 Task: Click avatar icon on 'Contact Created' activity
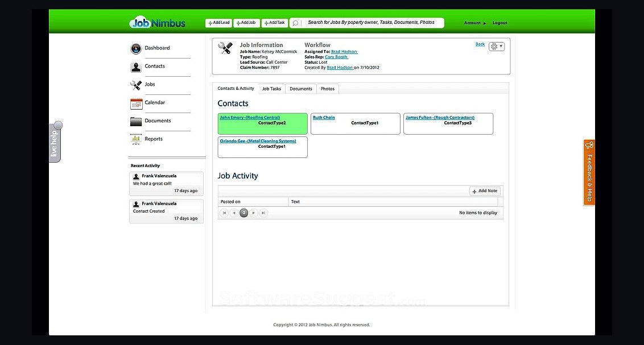[x=136, y=204]
